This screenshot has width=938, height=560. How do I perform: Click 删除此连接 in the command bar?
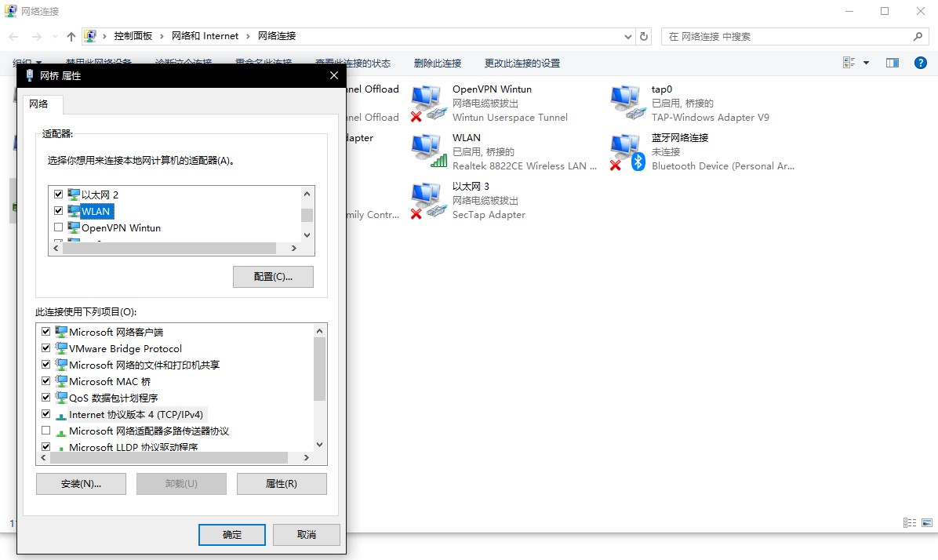pyautogui.click(x=437, y=63)
